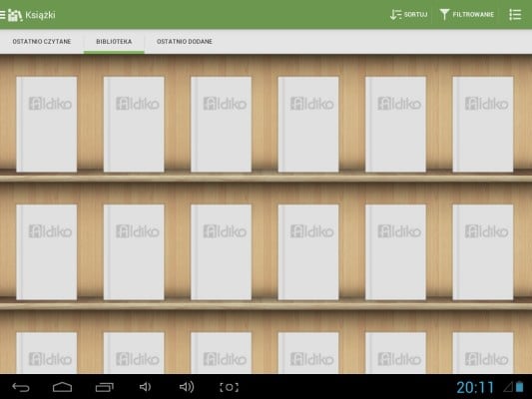Viewport: 532px width, 399px height.
Task: Lower volume with the speaker icon
Action: point(145,387)
